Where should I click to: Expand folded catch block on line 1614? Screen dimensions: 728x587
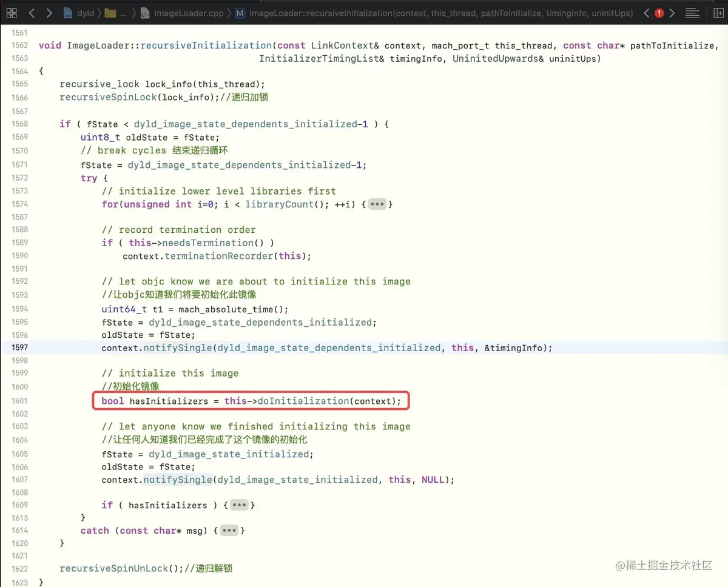tap(229, 531)
